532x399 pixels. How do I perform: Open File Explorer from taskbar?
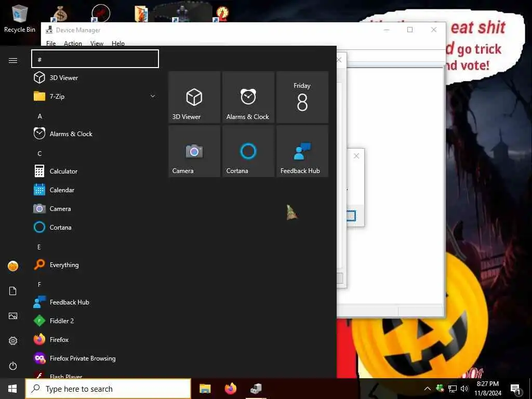pos(205,389)
